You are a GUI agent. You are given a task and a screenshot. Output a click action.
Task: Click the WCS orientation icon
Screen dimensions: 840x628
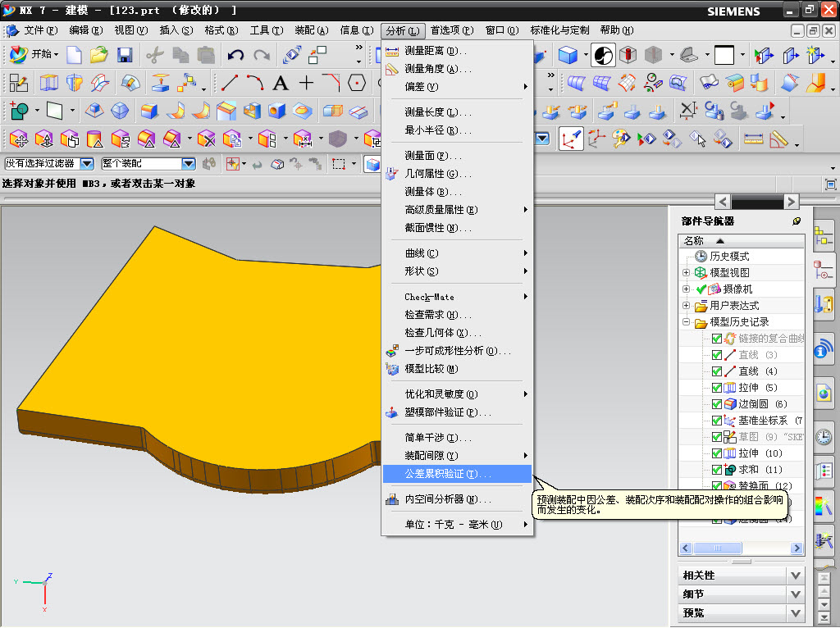pyautogui.click(x=571, y=139)
